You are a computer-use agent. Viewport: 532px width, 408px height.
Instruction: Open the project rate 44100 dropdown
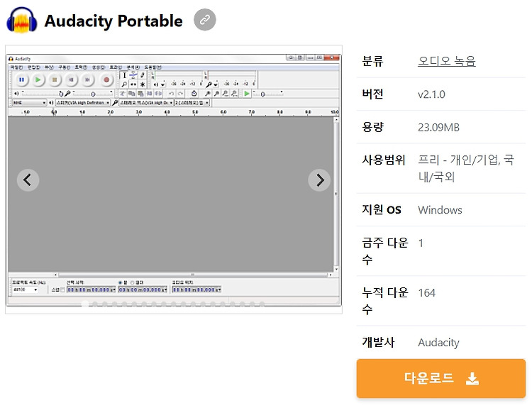click(x=25, y=290)
